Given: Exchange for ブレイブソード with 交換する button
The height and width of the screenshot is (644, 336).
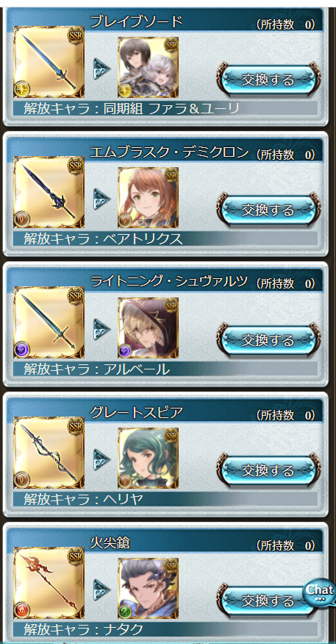Looking at the screenshot, I should coord(268,79).
